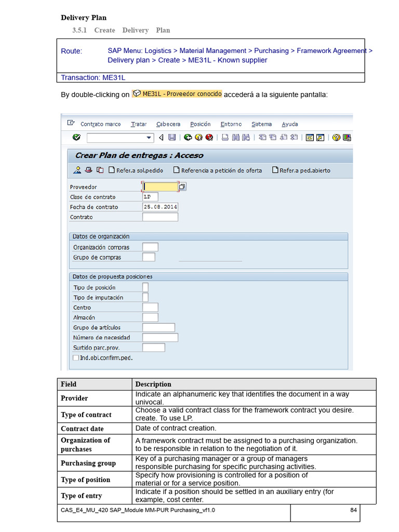Click the Customize local layout icon
Image resolution: width=399 pixels, height=532 pixels.
347,137
